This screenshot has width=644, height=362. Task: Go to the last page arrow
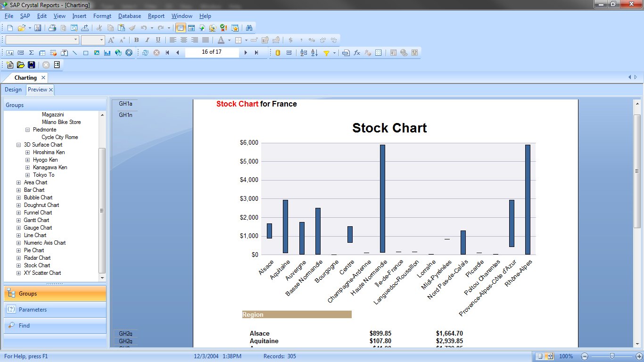tap(256, 53)
